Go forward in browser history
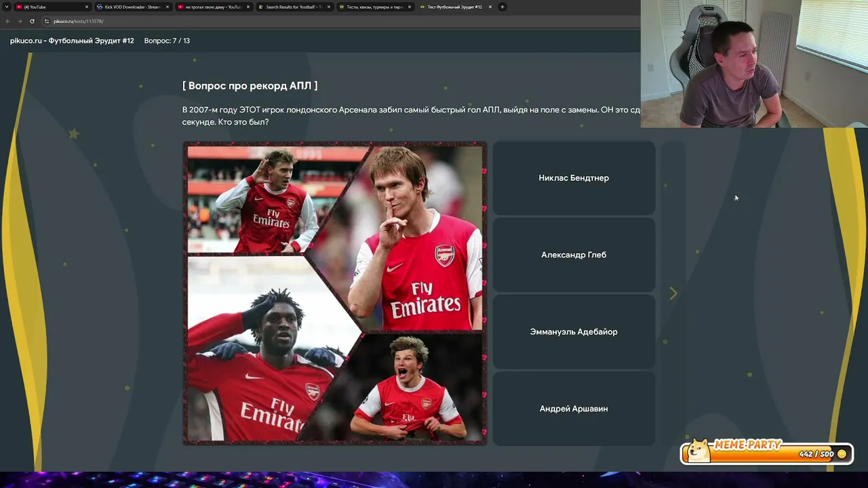Viewport: 868px width, 488px height. 20,21
